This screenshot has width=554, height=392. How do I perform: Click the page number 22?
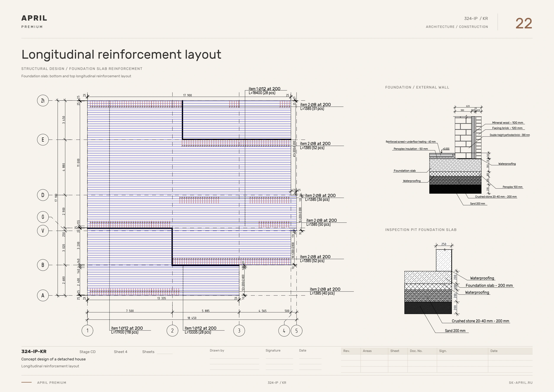point(524,23)
